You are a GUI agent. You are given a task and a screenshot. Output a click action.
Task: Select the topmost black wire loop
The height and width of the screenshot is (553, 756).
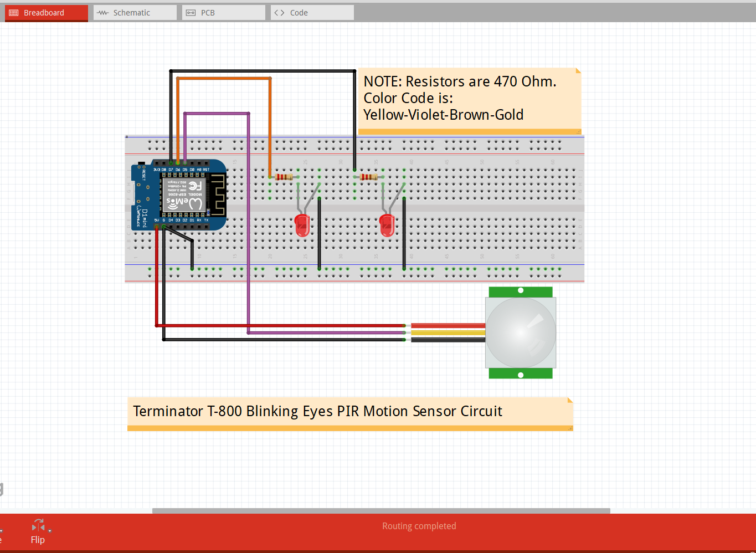(263, 71)
